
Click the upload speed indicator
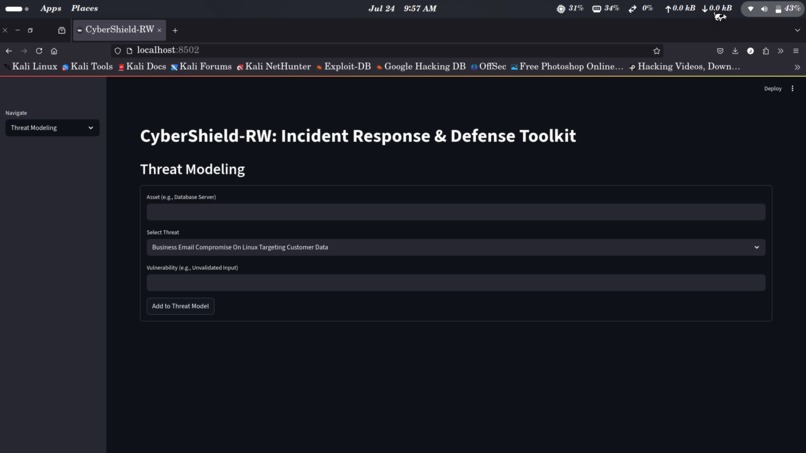tap(680, 8)
